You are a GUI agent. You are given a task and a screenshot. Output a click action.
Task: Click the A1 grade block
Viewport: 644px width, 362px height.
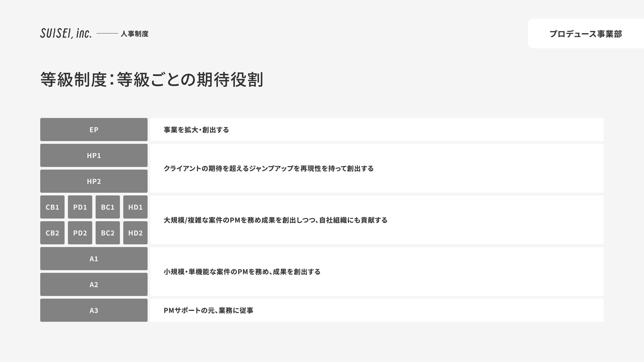(x=94, y=258)
